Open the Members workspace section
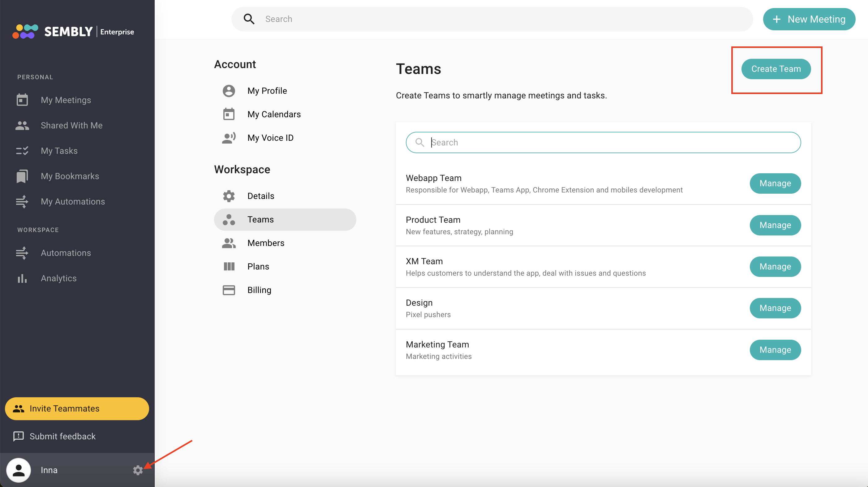 click(265, 243)
